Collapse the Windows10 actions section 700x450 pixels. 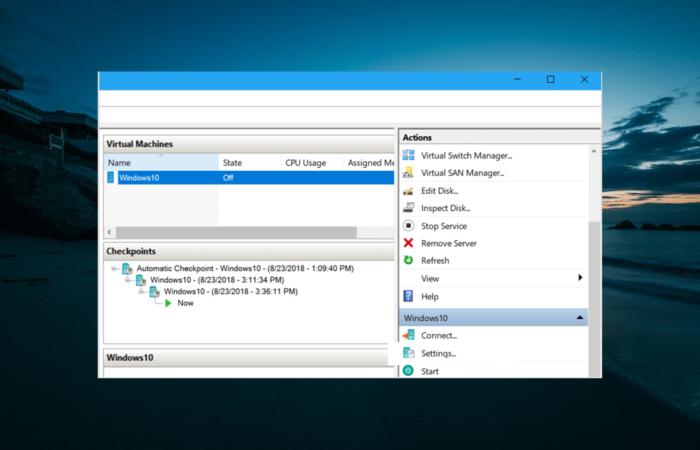580,317
